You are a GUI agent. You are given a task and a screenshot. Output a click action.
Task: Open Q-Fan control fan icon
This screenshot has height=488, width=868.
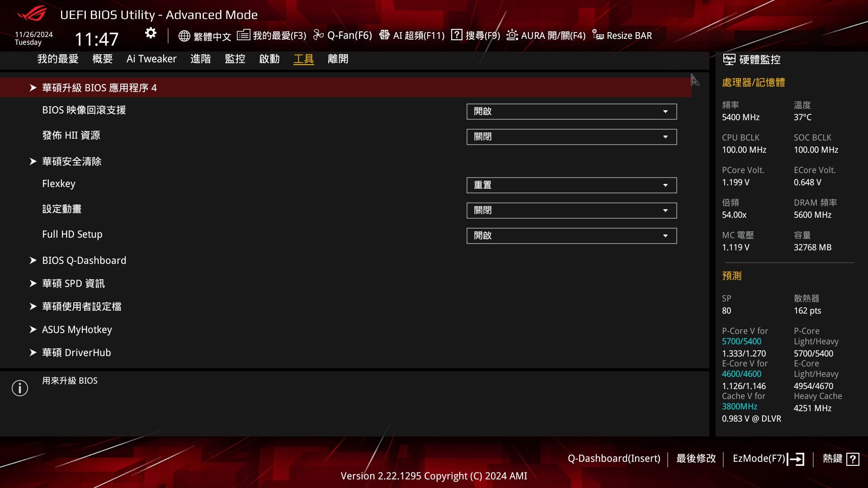tap(318, 35)
